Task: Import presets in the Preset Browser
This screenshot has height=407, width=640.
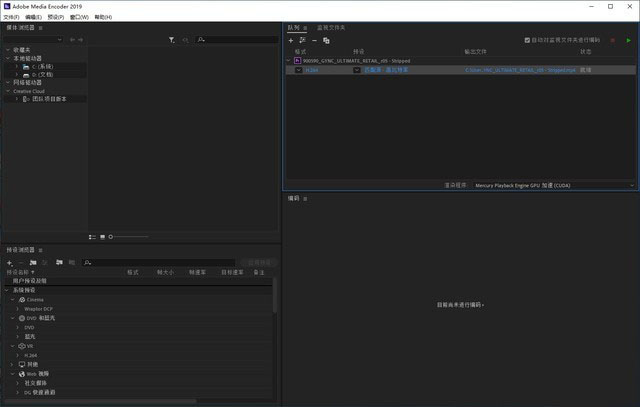Action: [59, 262]
